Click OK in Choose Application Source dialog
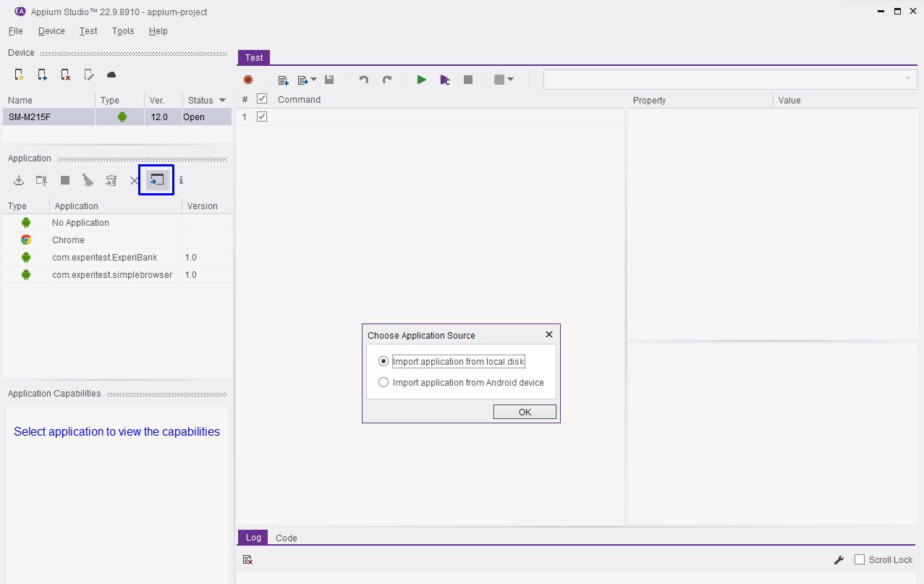Image resolution: width=924 pixels, height=584 pixels. click(x=525, y=412)
